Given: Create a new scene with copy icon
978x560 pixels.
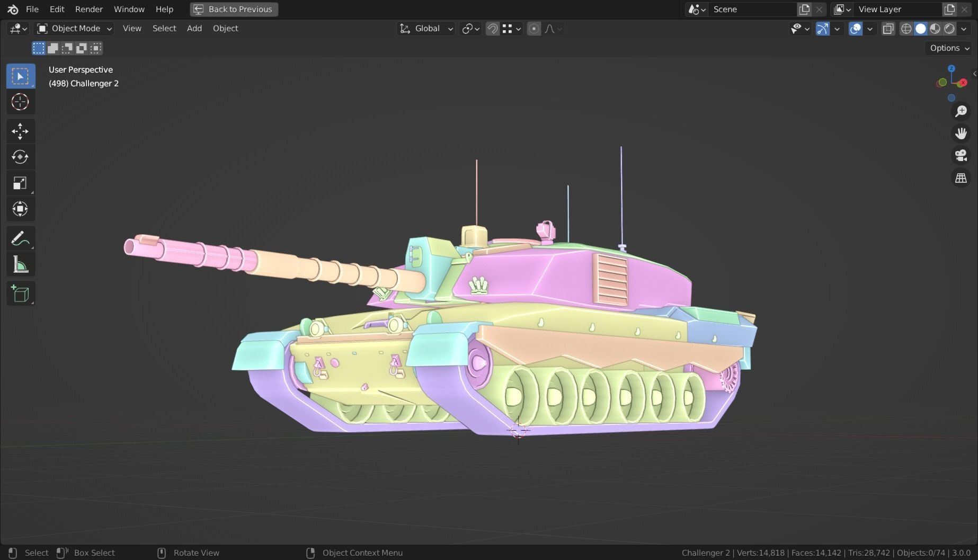Looking at the screenshot, I should pyautogui.click(x=804, y=9).
